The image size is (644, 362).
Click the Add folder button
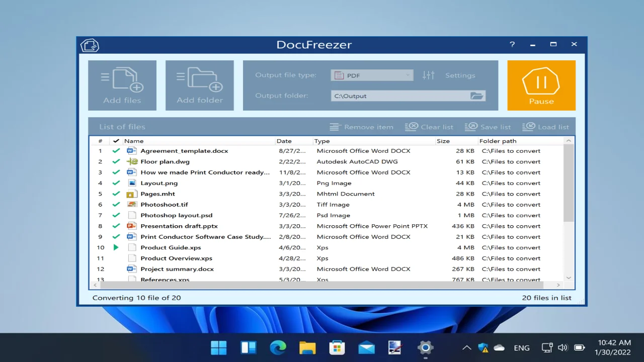(x=200, y=85)
